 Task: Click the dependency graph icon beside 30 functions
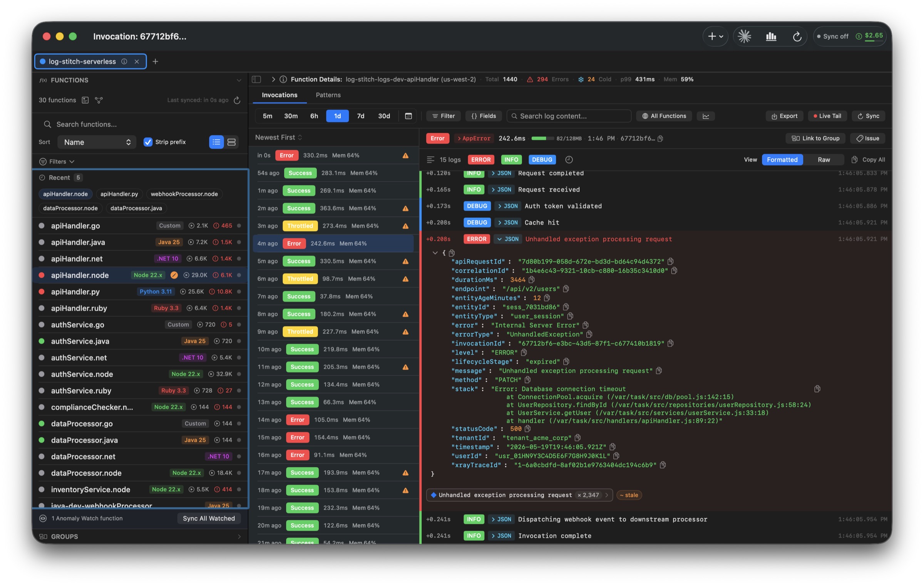(99, 100)
